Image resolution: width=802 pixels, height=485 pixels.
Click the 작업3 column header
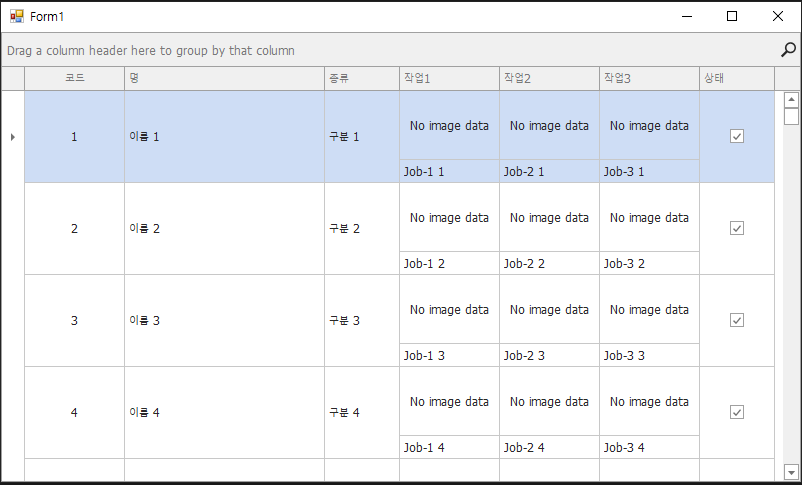coord(650,78)
